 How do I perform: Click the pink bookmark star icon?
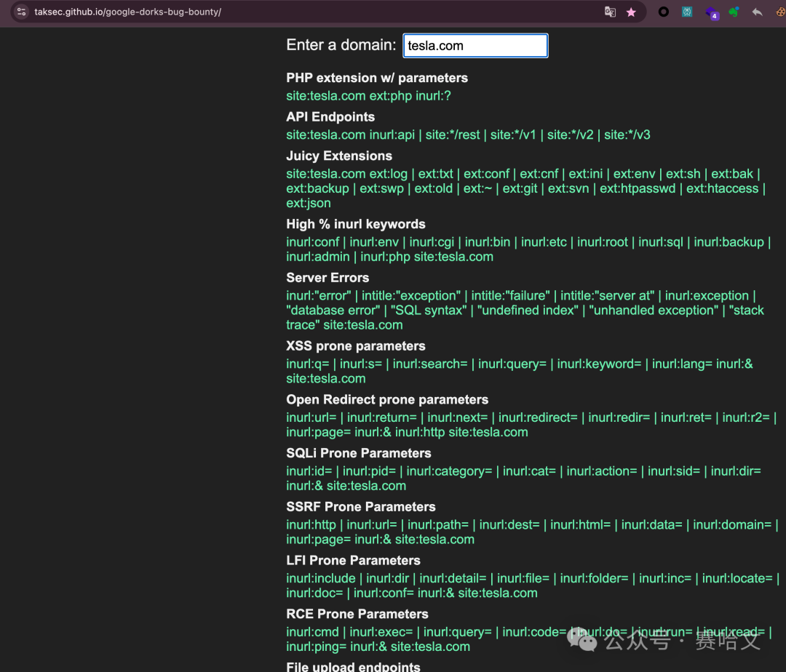(x=631, y=12)
